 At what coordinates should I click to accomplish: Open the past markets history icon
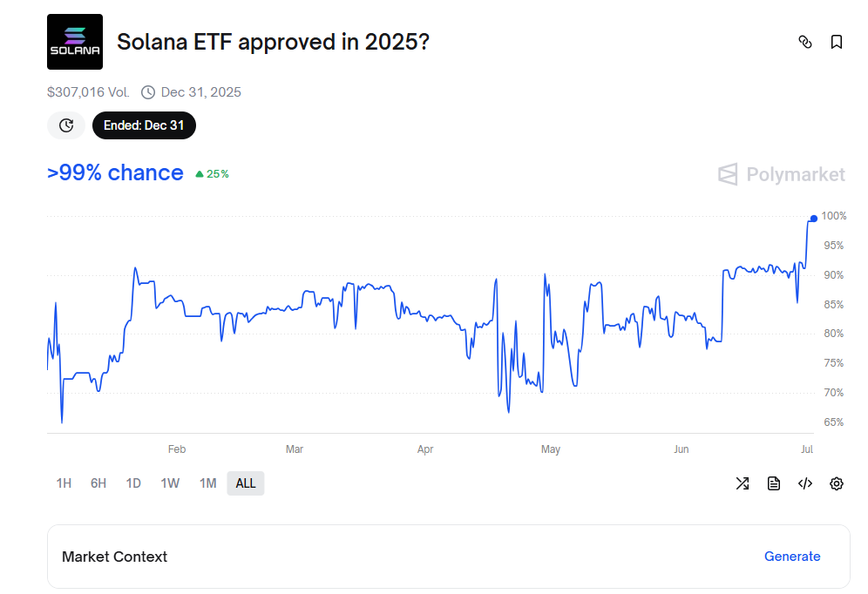[x=66, y=125]
